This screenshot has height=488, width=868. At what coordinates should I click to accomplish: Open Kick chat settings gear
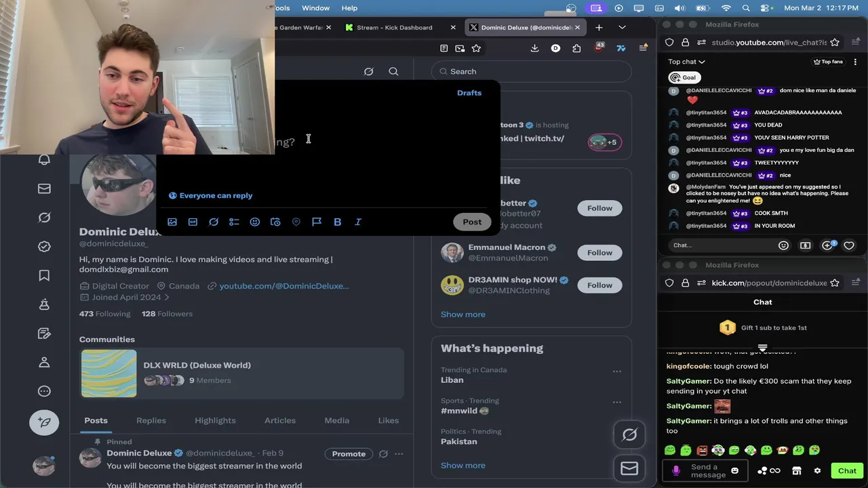click(817, 470)
